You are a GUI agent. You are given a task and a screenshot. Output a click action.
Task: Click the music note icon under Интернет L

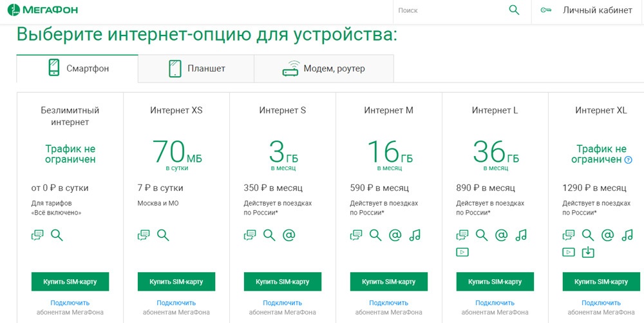pyautogui.click(x=521, y=235)
